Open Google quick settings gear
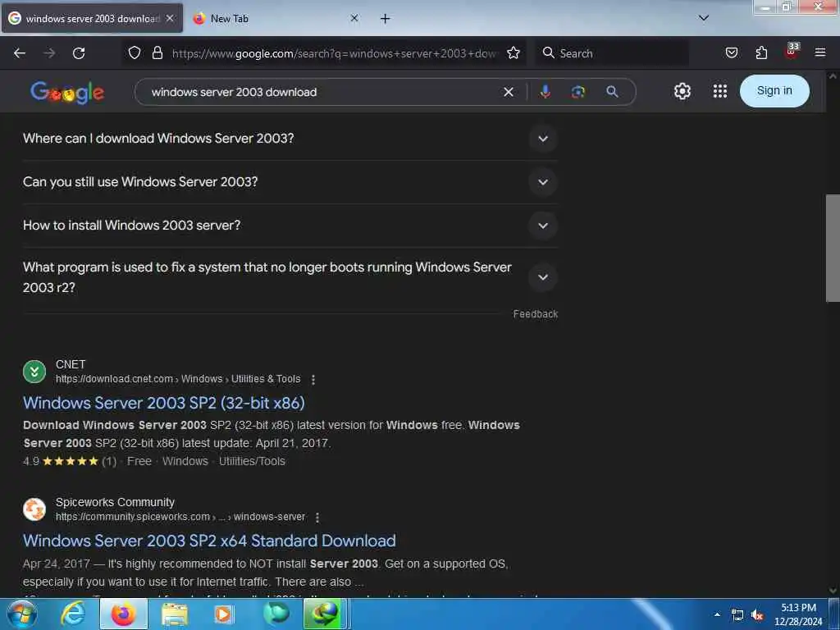The image size is (840, 630). point(682,91)
